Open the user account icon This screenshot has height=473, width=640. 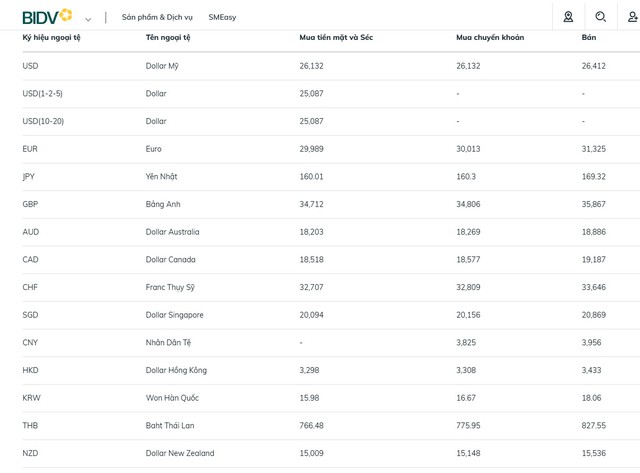click(x=632, y=17)
